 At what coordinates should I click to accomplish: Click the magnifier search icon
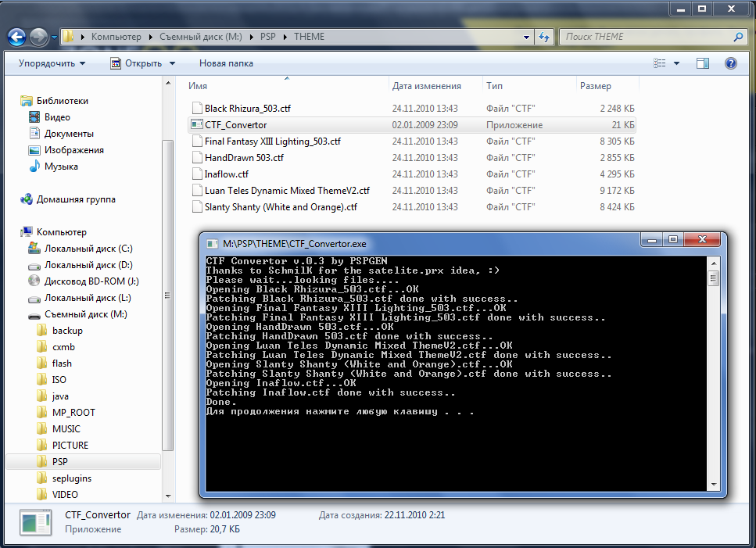coord(738,37)
